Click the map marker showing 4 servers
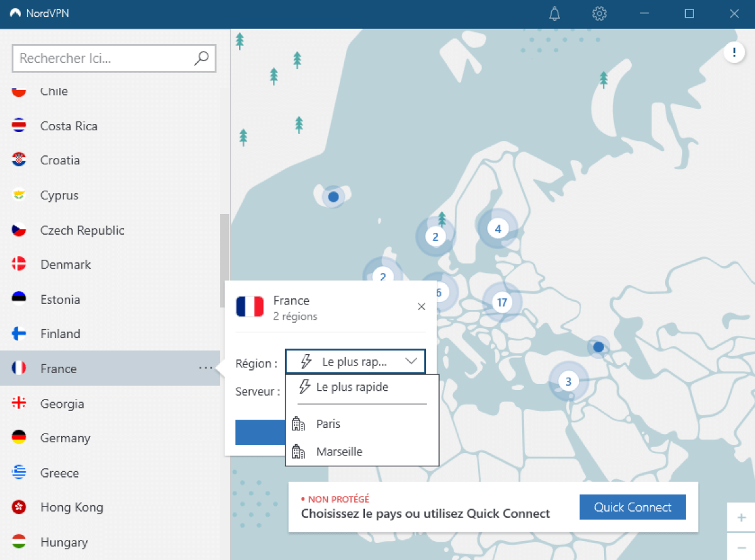This screenshot has height=560, width=755. click(x=497, y=228)
